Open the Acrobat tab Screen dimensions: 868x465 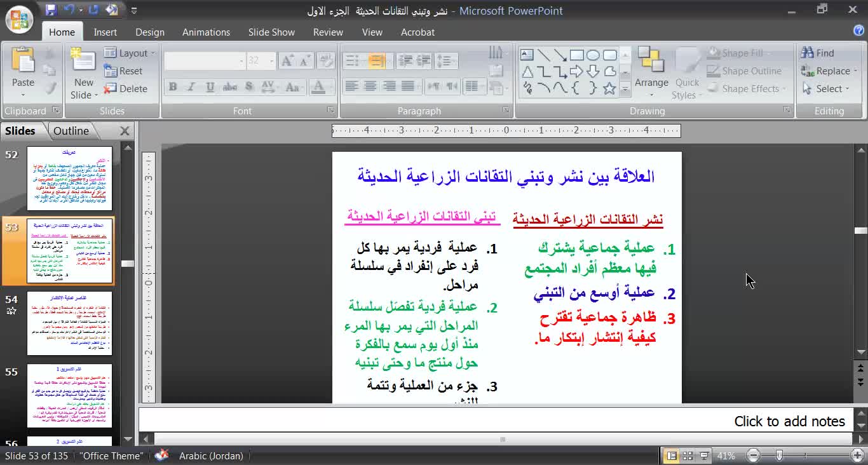(x=417, y=32)
